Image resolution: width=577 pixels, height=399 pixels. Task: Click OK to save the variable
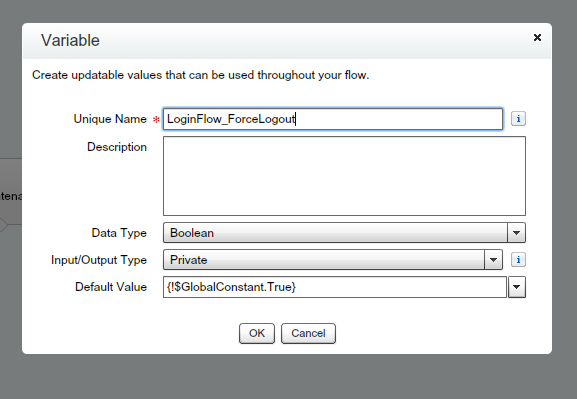(x=257, y=333)
